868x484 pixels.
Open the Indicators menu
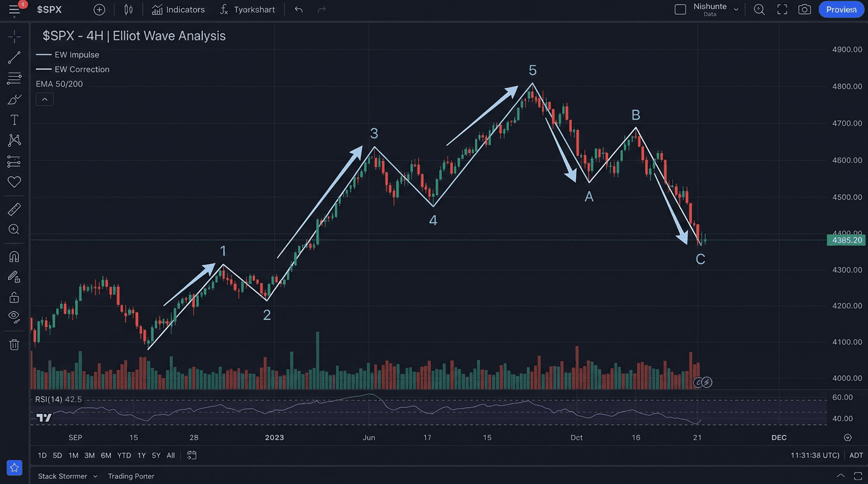(179, 9)
